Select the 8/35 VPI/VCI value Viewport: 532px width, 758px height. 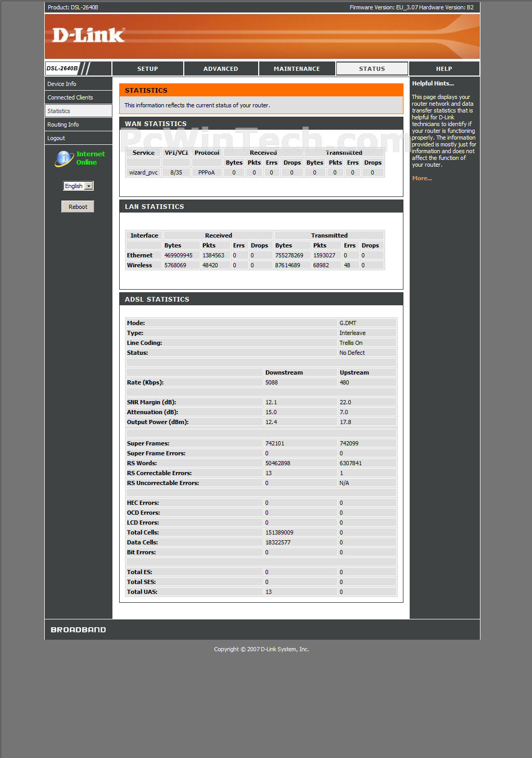(x=176, y=172)
